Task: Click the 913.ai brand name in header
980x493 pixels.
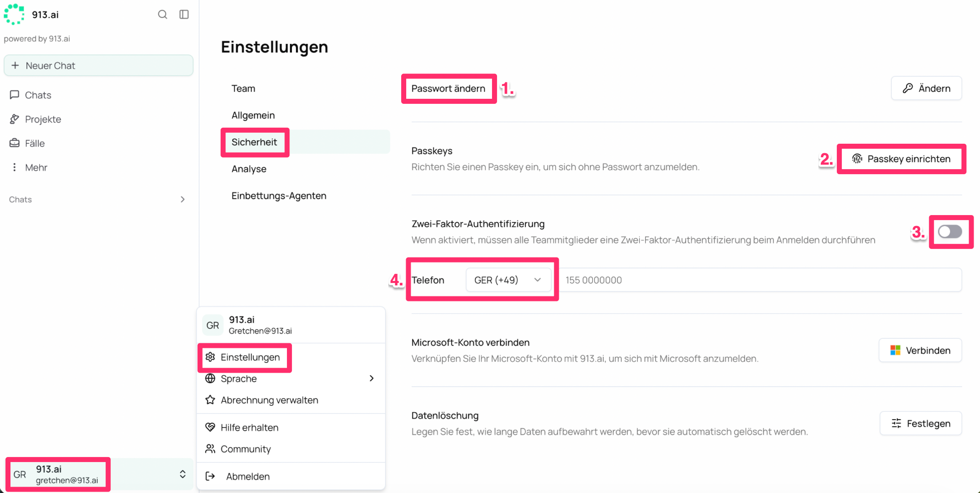Action: pyautogui.click(x=45, y=14)
